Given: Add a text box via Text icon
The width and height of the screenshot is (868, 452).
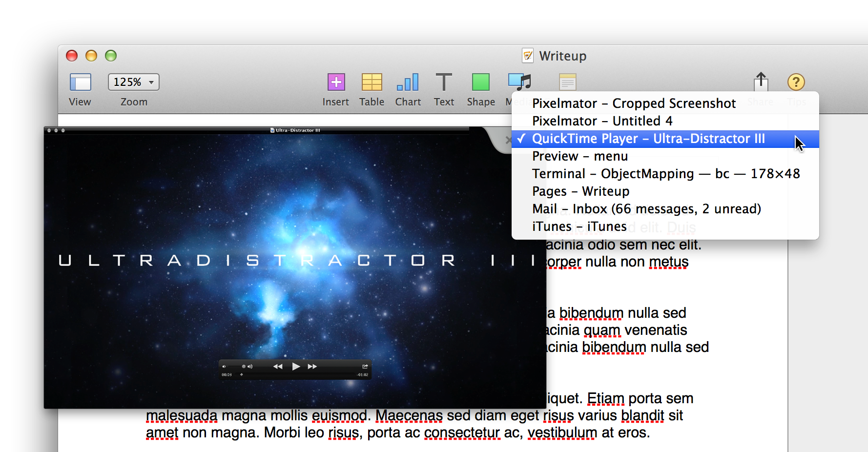Looking at the screenshot, I should click(x=444, y=82).
